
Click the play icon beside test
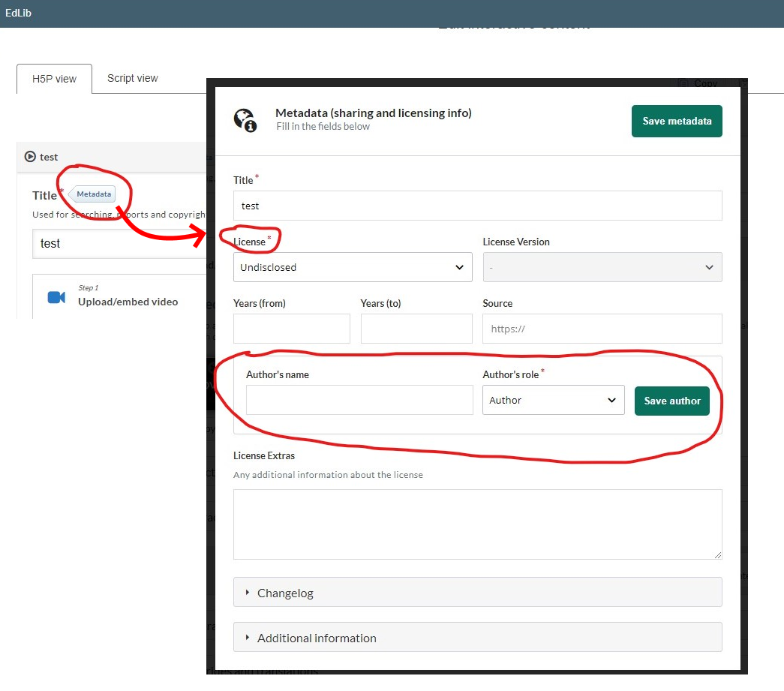tap(30, 157)
